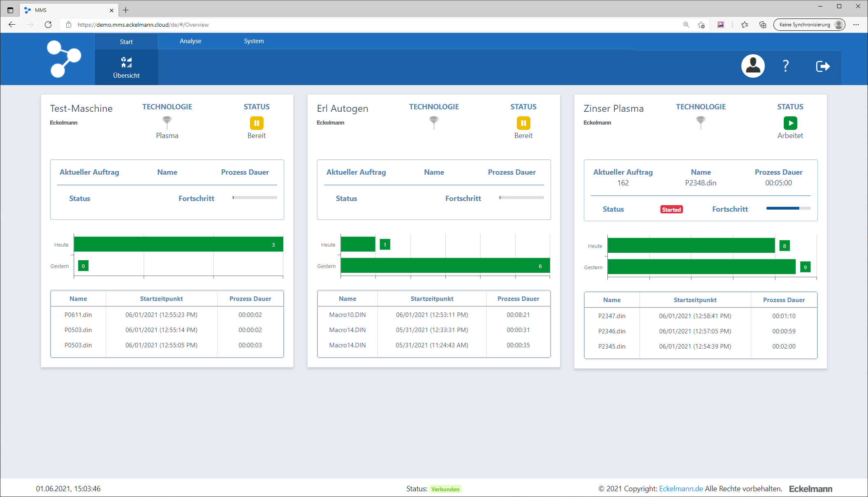The height and width of the screenshot is (497, 868).
Task: Open the user profile icon
Action: [x=752, y=66]
